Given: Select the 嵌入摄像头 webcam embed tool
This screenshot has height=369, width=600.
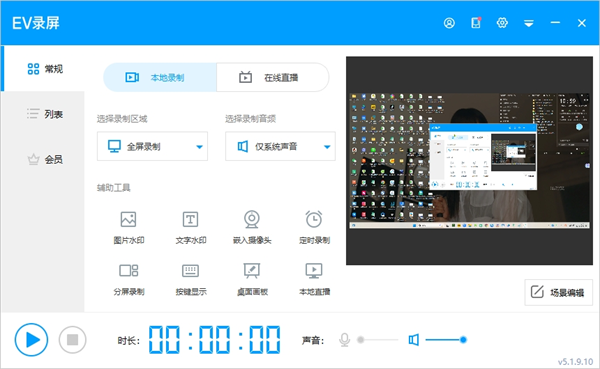Looking at the screenshot, I should tap(252, 227).
